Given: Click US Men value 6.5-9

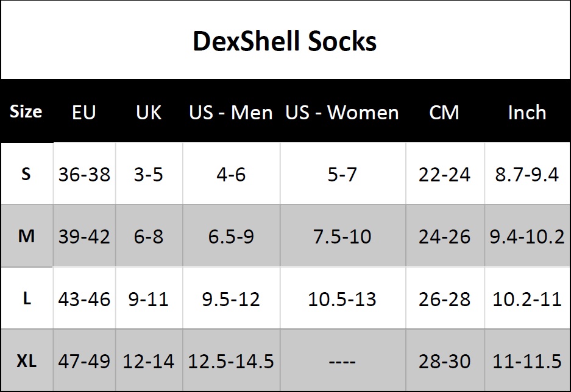Looking at the screenshot, I should click(231, 236).
